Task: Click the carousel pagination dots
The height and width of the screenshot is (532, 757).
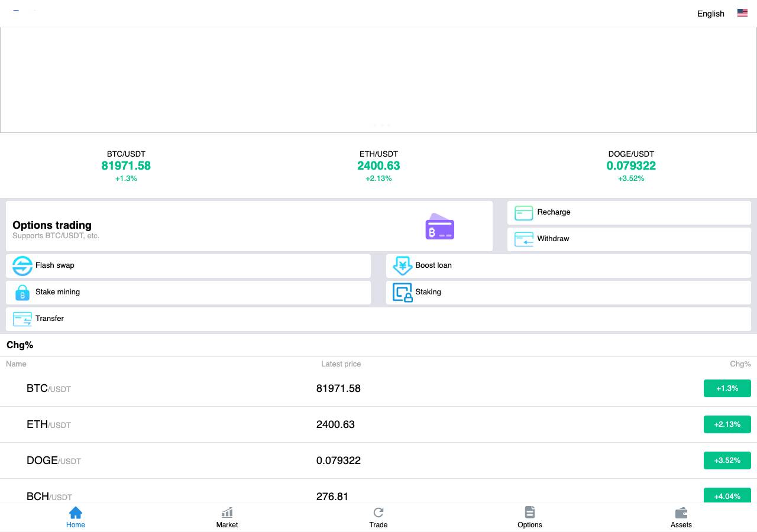Action: point(382,125)
